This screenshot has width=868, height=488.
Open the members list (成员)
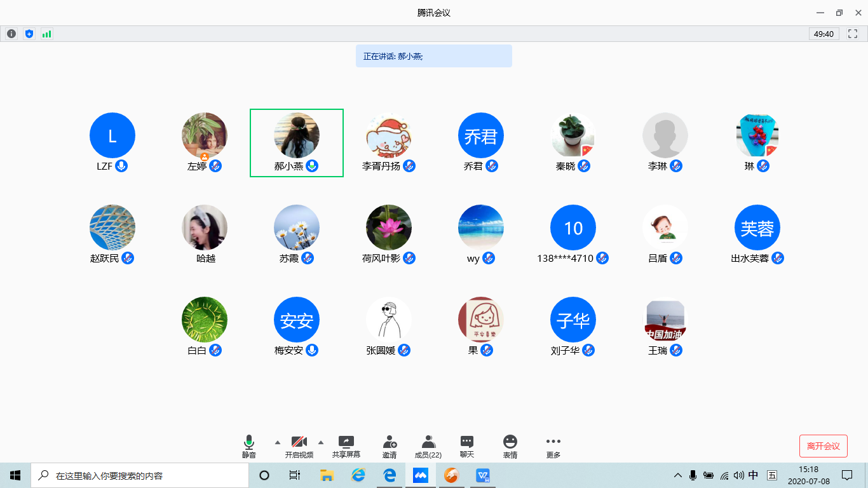pos(428,447)
